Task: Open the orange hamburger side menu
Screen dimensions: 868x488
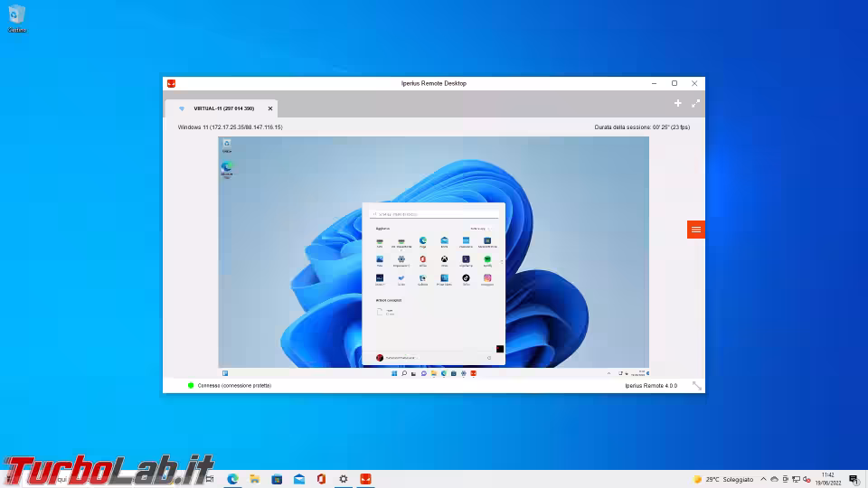Action: coord(695,230)
